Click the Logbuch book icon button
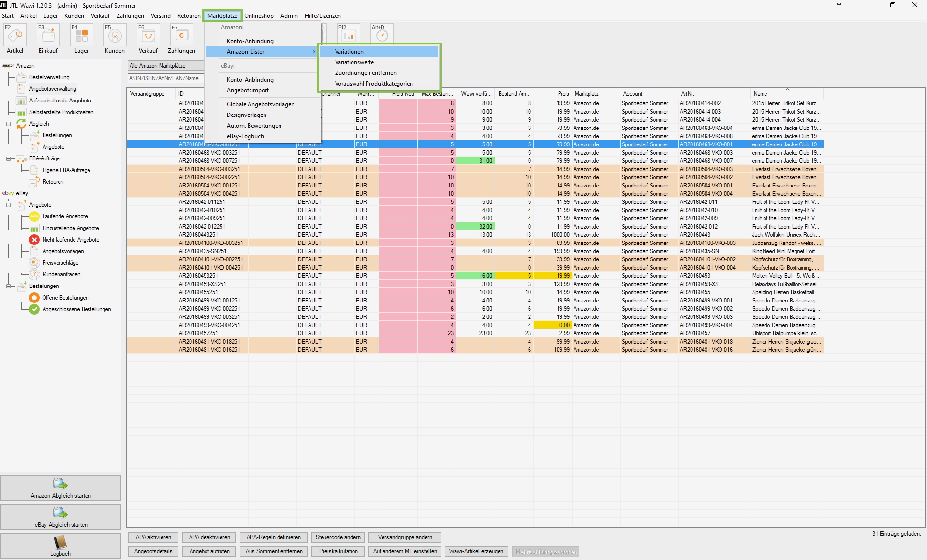Screen dimensions: 927x560 60,546
